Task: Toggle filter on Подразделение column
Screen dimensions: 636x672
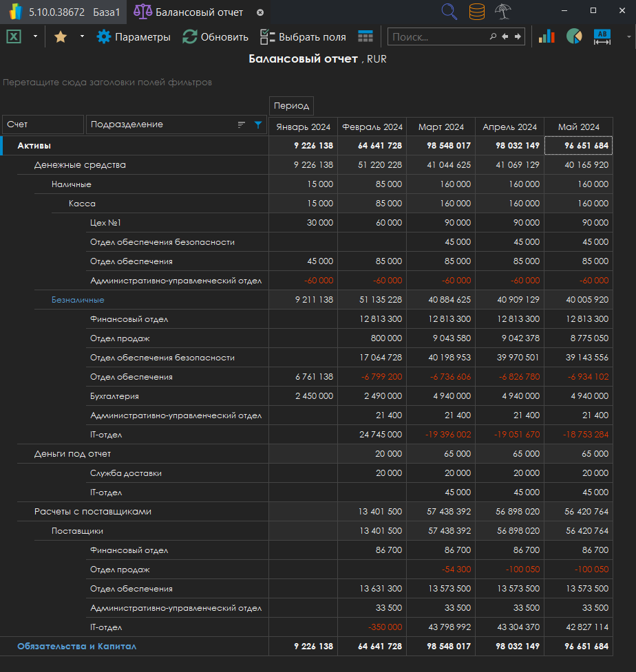Action: [x=258, y=125]
